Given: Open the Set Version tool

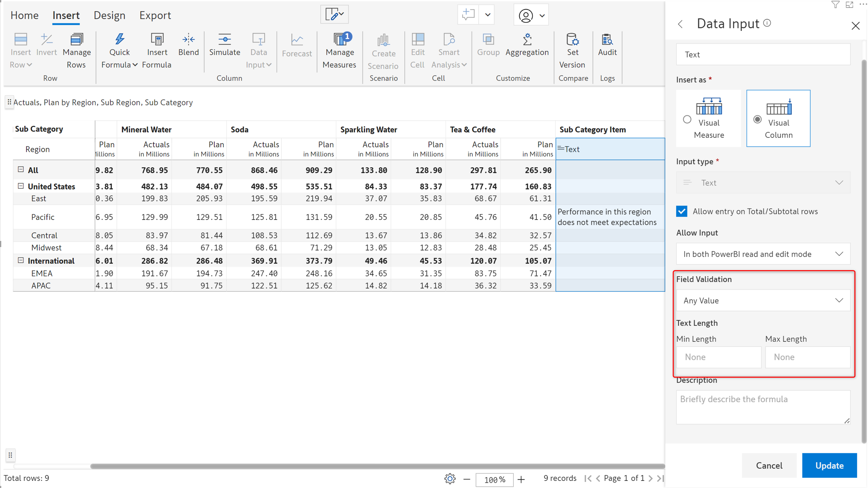Looking at the screenshot, I should [x=572, y=40].
